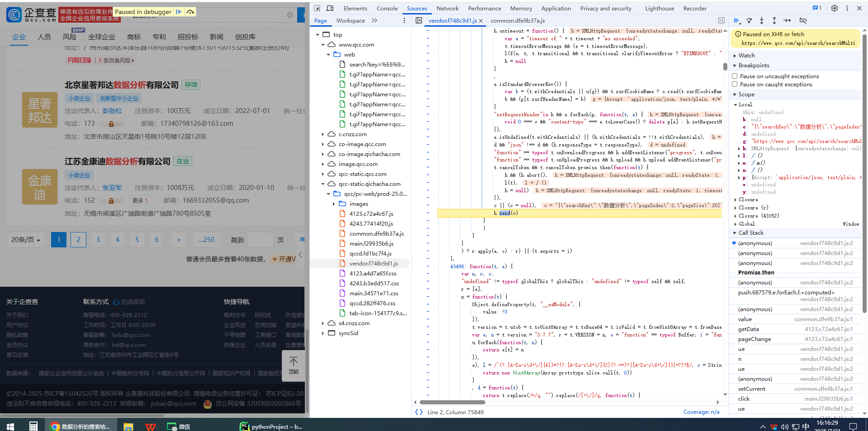This screenshot has width=868, height=431.
Task: Open the calculator taskbar icon
Action: click(33, 426)
